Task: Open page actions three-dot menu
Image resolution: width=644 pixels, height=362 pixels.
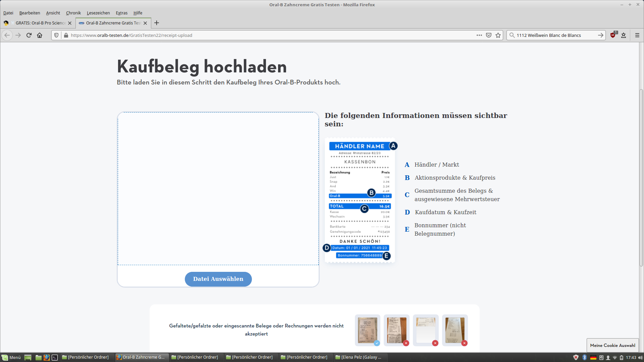Action: pos(479,35)
